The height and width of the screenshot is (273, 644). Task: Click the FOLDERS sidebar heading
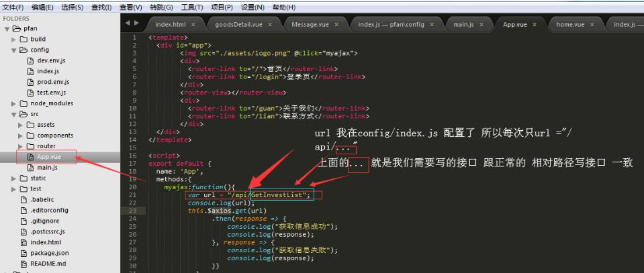click(16, 19)
